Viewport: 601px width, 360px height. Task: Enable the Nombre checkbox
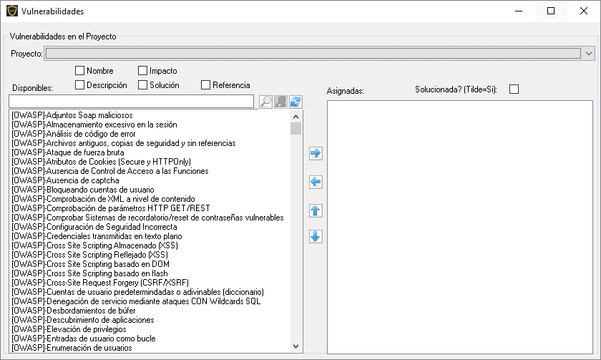80,71
